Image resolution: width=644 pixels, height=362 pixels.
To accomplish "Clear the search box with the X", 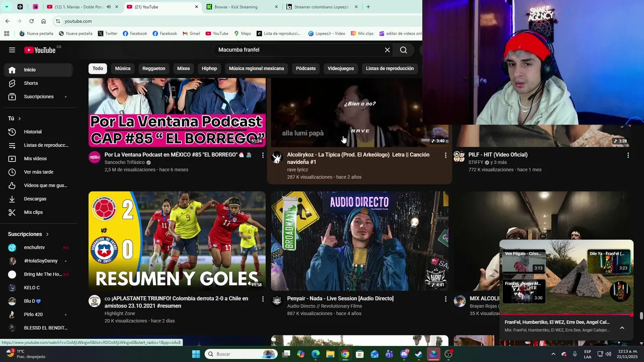I will tap(387, 50).
